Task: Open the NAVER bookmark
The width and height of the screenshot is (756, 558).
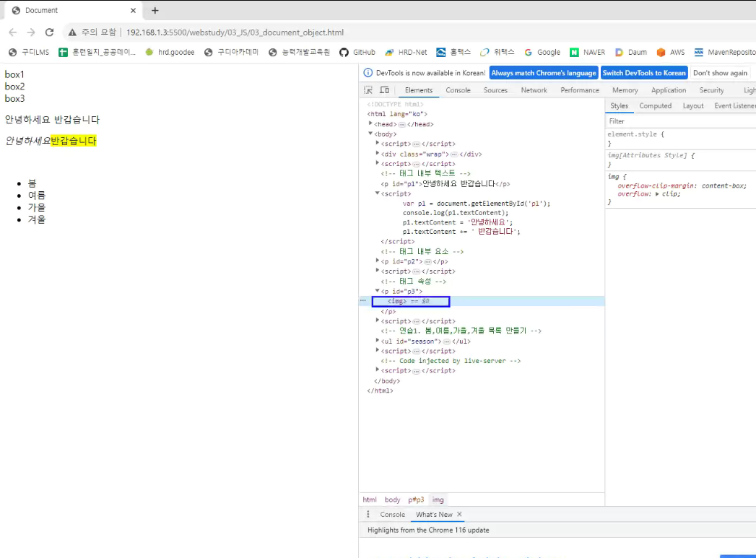Action: pyautogui.click(x=587, y=52)
